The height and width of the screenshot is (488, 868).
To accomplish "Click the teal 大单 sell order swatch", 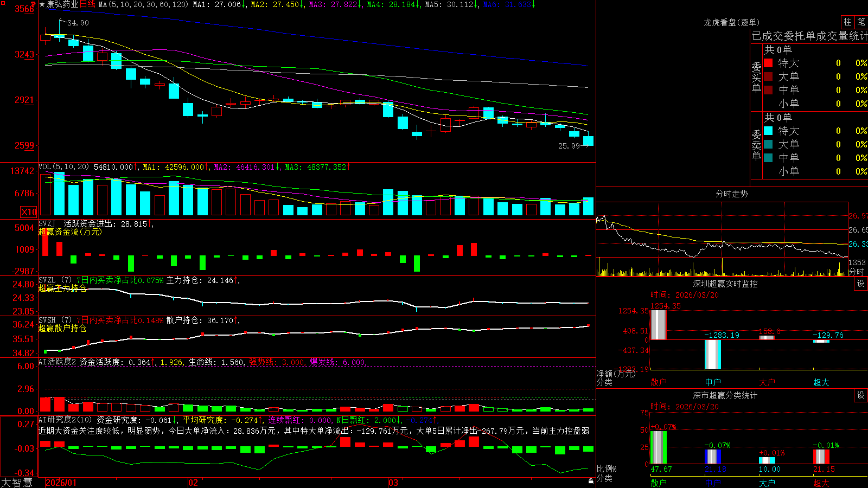I will pyautogui.click(x=768, y=144).
